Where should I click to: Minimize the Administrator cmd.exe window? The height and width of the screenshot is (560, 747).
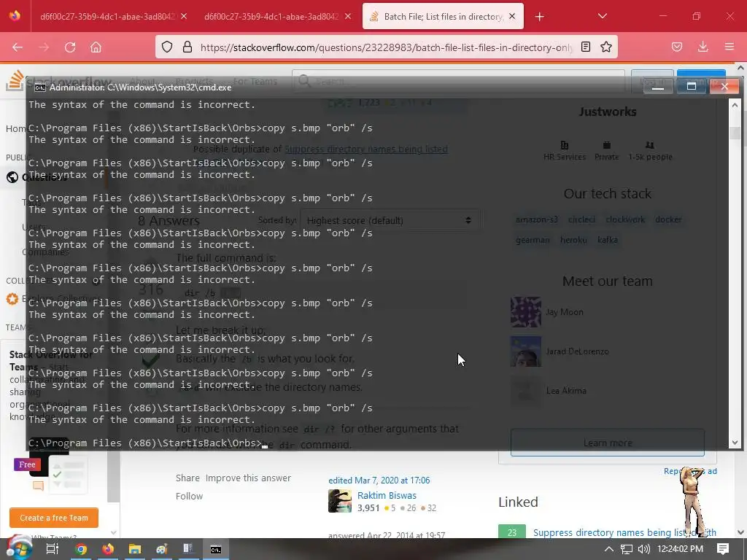pyautogui.click(x=658, y=86)
